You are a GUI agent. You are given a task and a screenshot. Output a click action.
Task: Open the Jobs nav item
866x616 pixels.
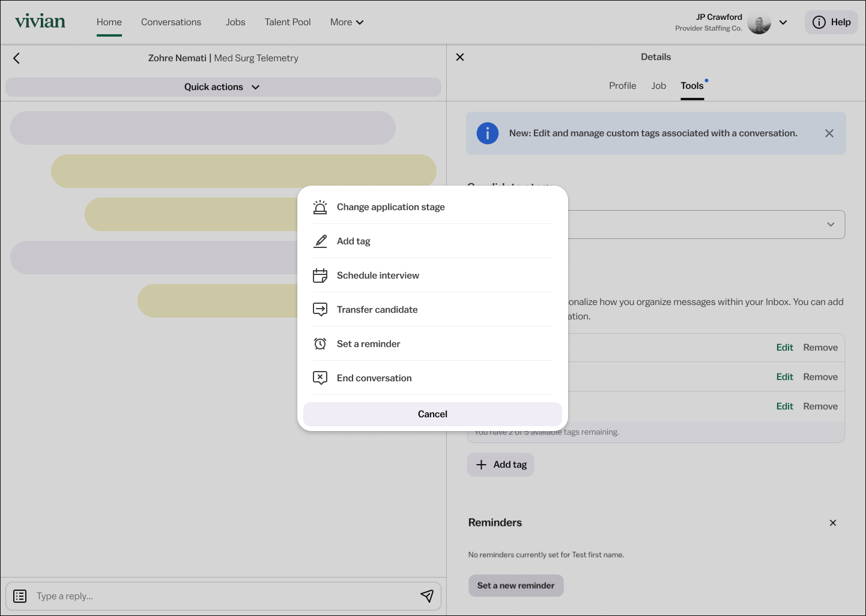tap(235, 22)
